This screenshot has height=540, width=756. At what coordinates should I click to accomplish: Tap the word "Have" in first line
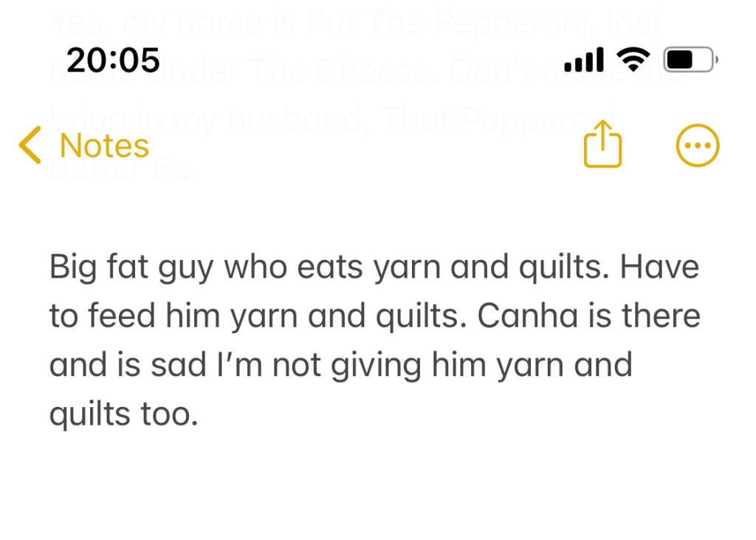[659, 267]
